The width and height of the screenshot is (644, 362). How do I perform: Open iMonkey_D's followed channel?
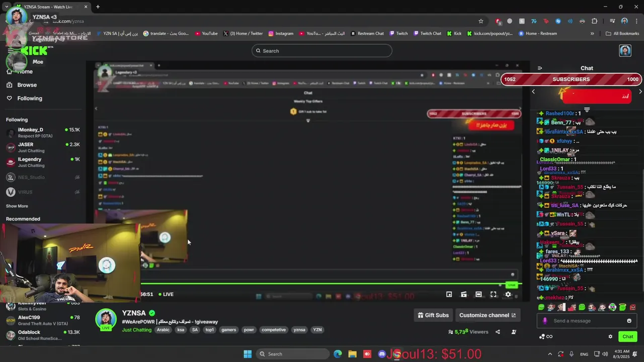[x=43, y=133]
